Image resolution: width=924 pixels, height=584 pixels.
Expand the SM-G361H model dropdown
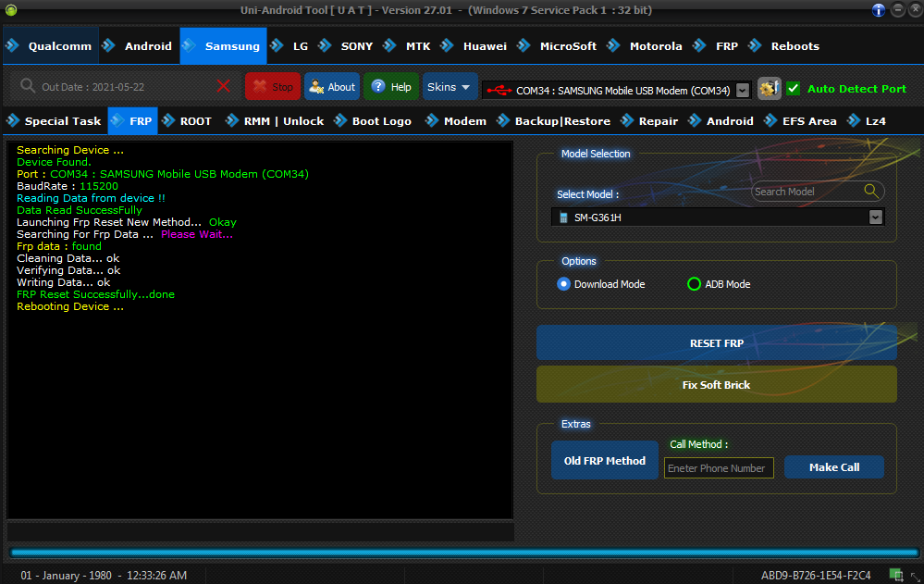pos(875,217)
